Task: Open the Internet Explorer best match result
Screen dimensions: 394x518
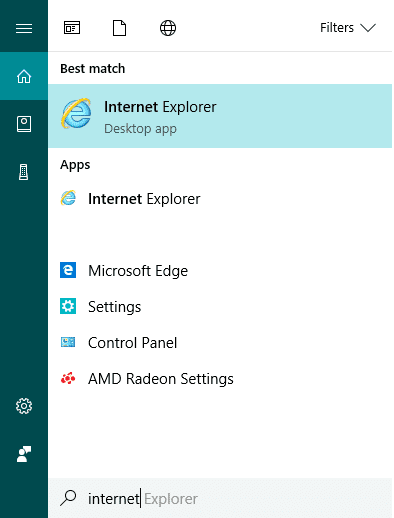Action: tap(220, 116)
